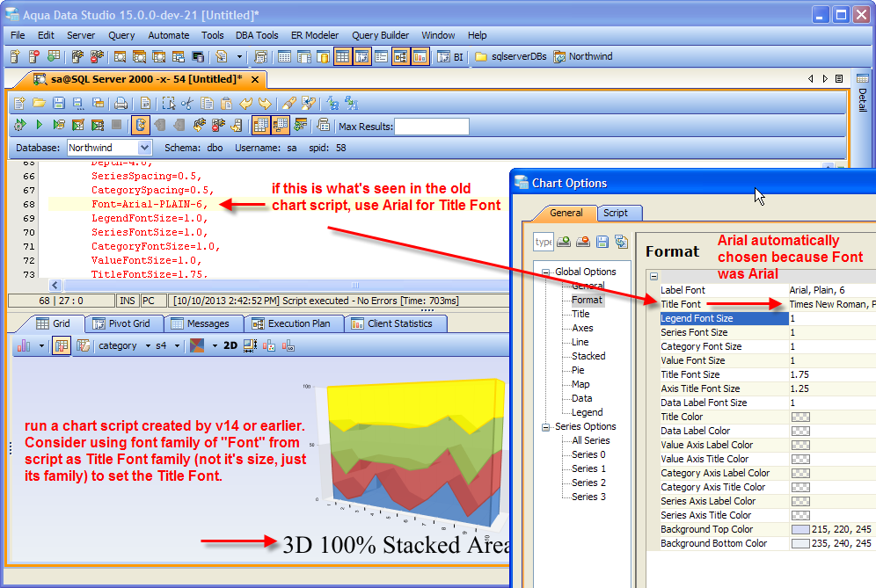Toggle the highlighted auto-commit button
The image size is (876, 588).
(x=140, y=125)
